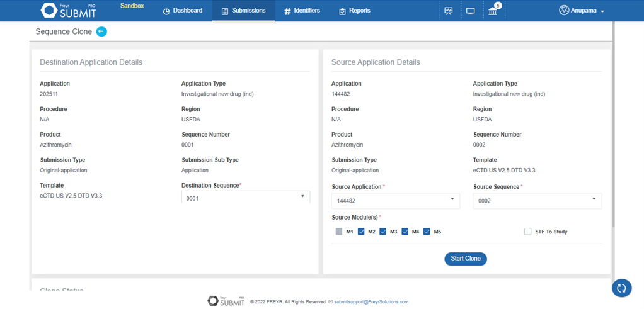Click submitsupport@FreyrSolutions.com email link
This screenshot has height=309, width=644.
[371, 301]
